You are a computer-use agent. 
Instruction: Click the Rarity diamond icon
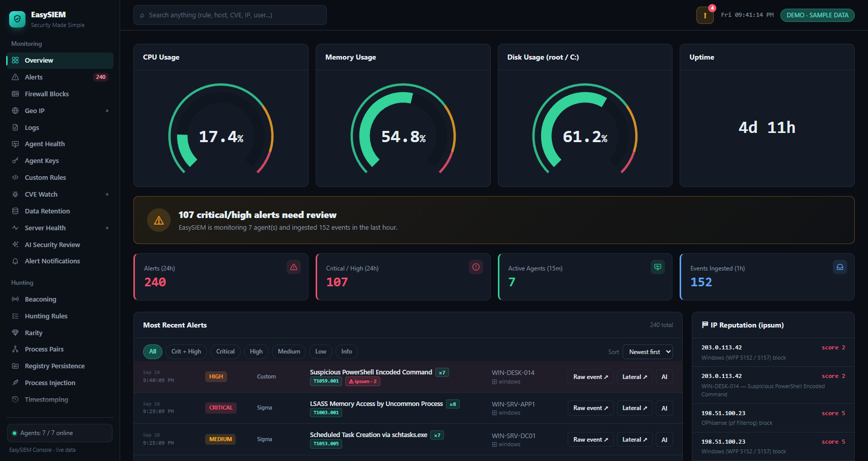pyautogui.click(x=15, y=333)
